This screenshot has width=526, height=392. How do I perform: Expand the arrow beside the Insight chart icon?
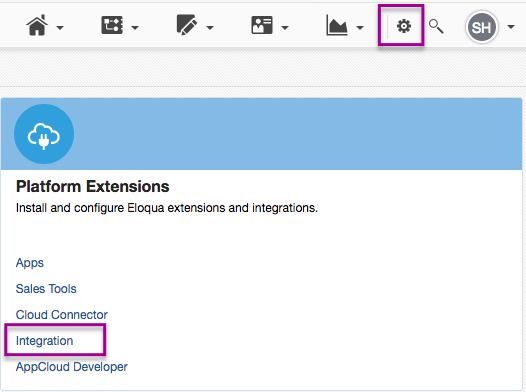tap(360, 28)
